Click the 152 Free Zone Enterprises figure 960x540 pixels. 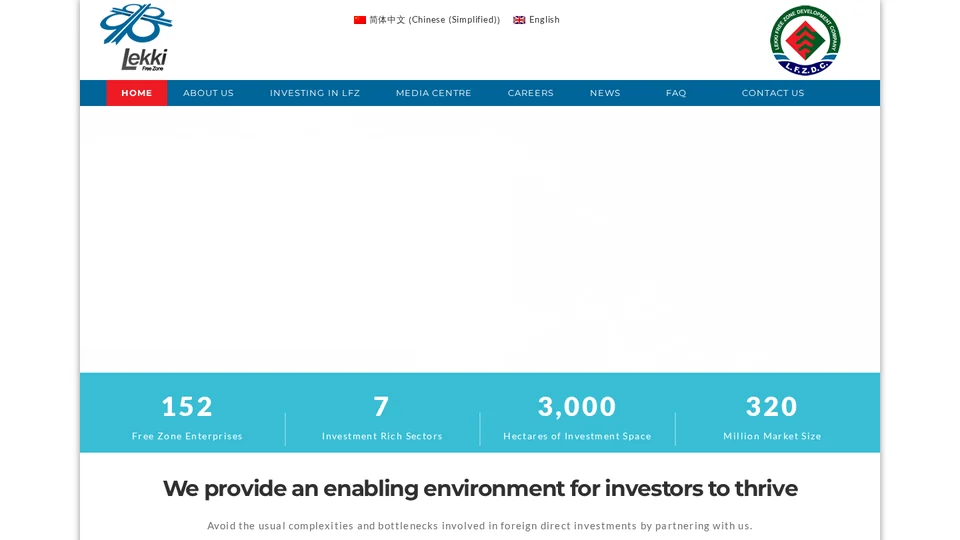click(x=187, y=407)
